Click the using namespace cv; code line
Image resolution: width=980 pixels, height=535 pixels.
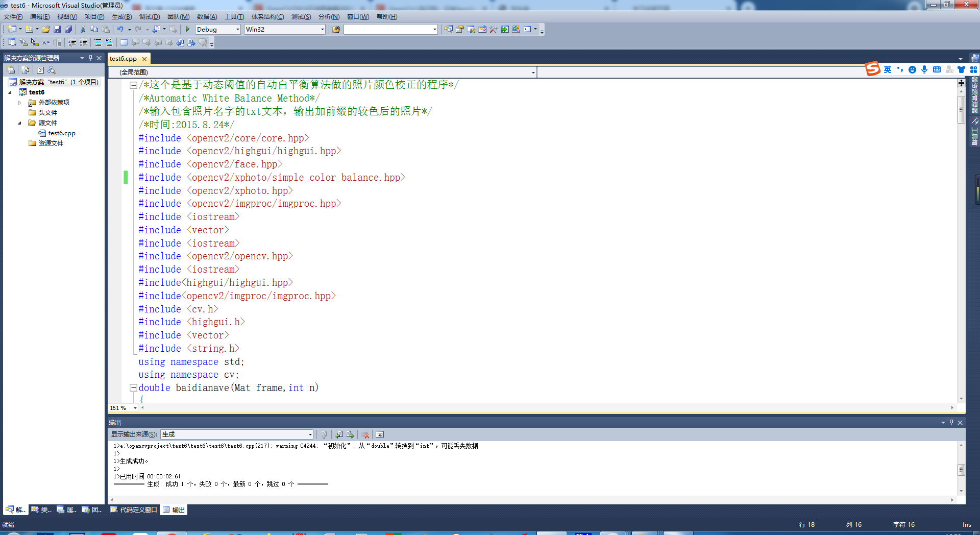(188, 375)
